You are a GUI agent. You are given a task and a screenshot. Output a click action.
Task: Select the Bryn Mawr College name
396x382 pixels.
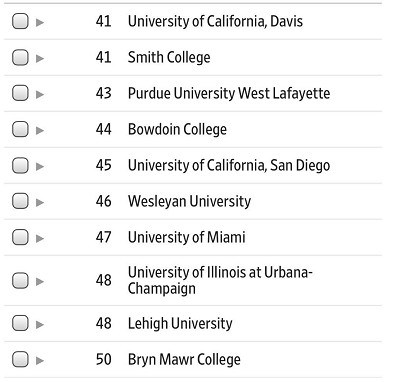click(x=184, y=359)
